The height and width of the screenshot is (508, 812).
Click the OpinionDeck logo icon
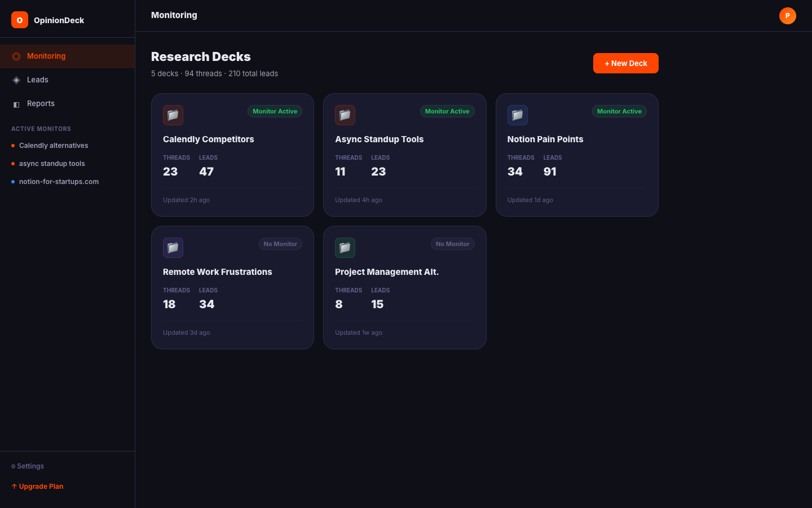(19, 19)
